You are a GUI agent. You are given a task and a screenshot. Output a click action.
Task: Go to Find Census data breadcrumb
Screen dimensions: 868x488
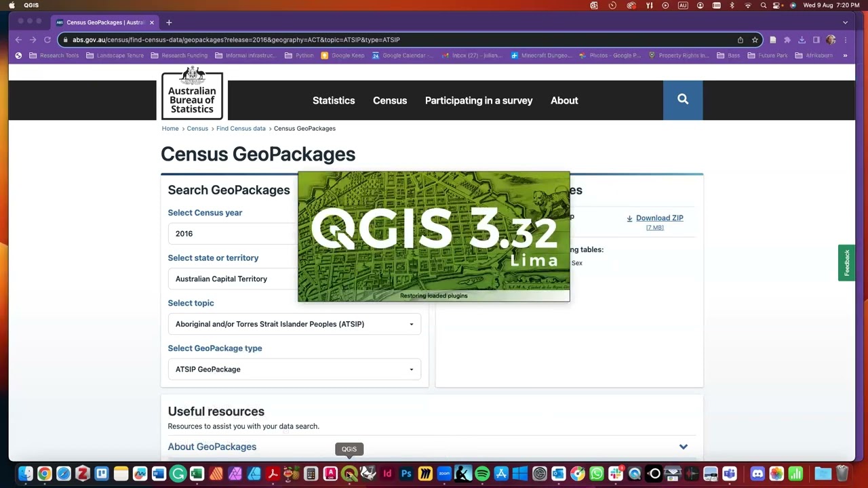(x=241, y=129)
